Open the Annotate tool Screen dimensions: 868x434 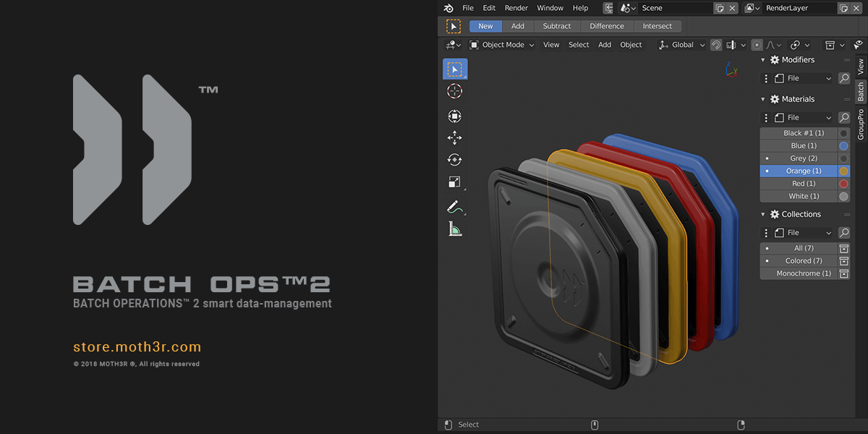click(x=455, y=207)
